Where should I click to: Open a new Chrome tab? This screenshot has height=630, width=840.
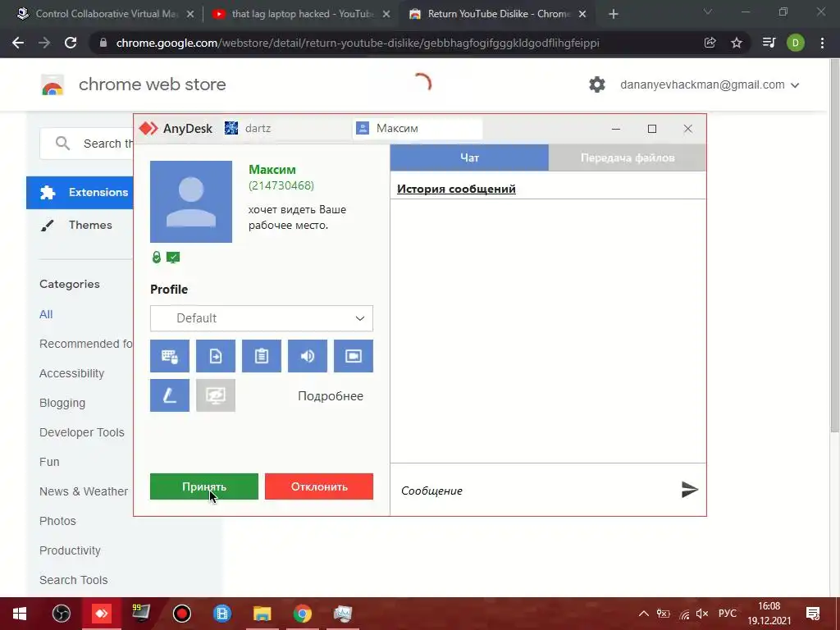[x=614, y=15]
